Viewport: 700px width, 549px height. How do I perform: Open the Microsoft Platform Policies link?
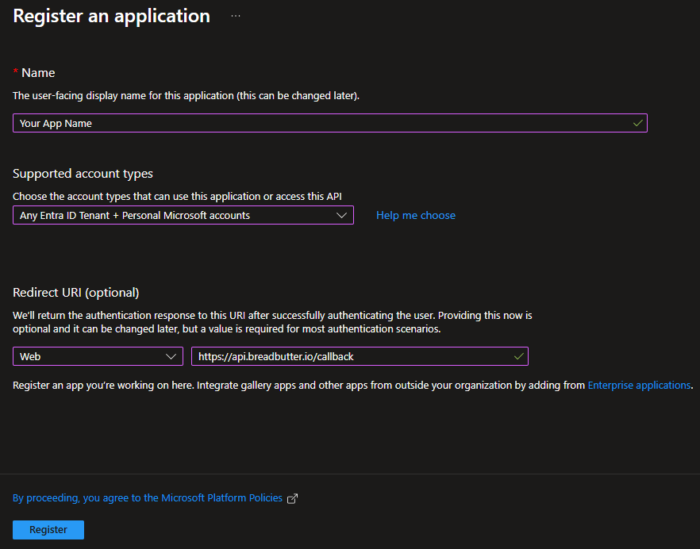(148, 498)
